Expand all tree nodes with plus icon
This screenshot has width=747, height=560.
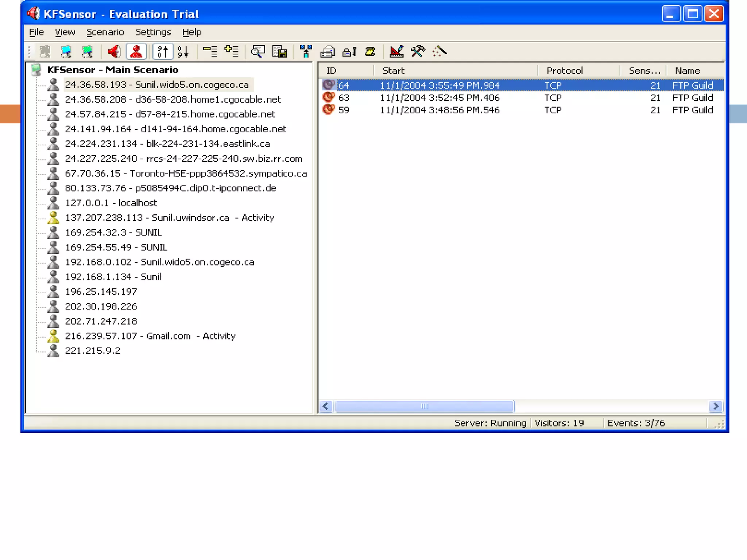point(232,51)
